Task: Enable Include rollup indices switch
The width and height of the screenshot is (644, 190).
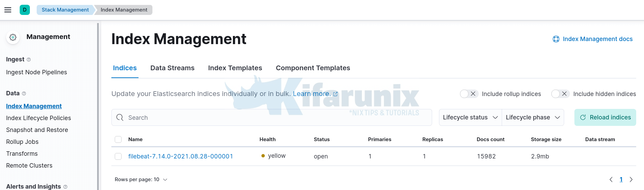Action: click(x=469, y=94)
